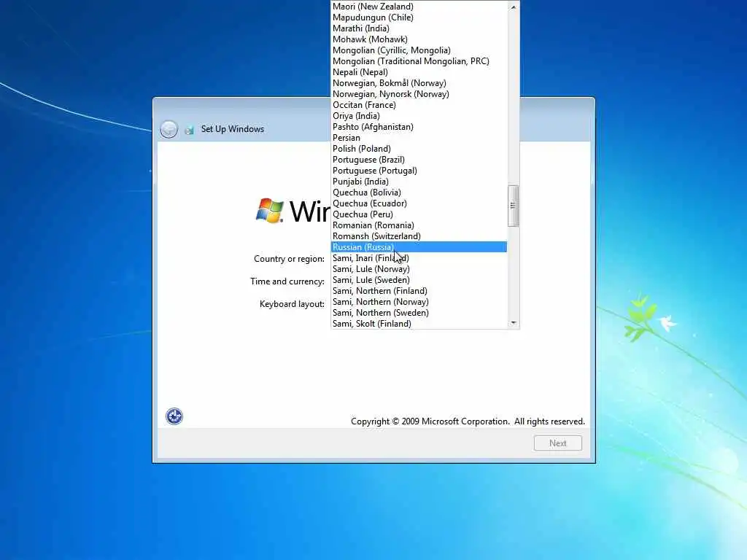
Task: Choose Sami, Northern (Sweden)
Action: tap(419, 314)
